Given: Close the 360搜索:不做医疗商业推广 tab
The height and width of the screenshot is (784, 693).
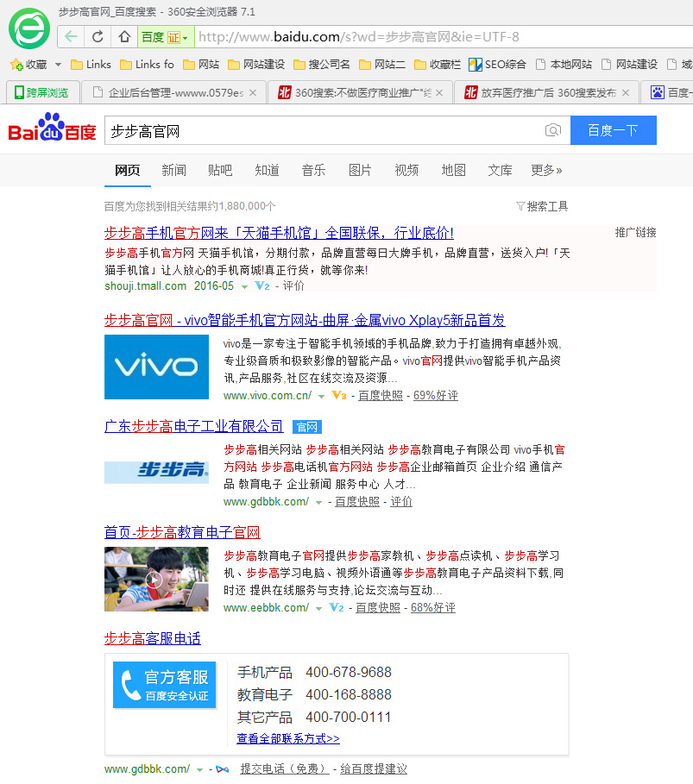Looking at the screenshot, I should [439, 92].
